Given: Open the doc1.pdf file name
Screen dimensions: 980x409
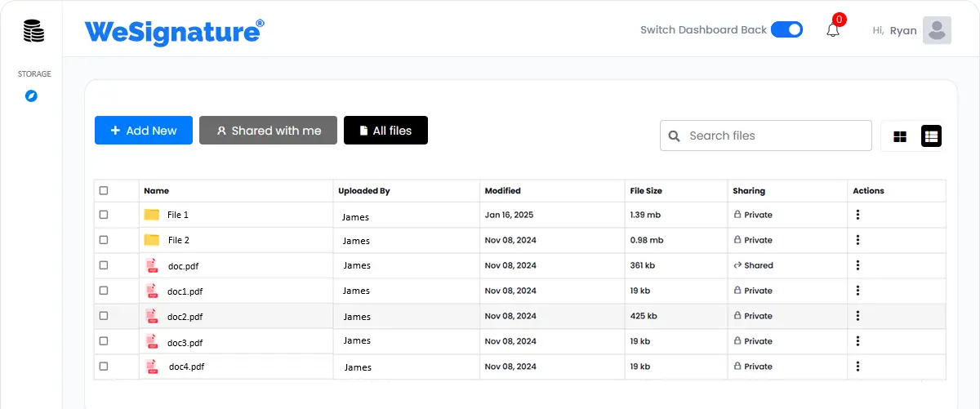Looking at the screenshot, I should coord(185,291).
